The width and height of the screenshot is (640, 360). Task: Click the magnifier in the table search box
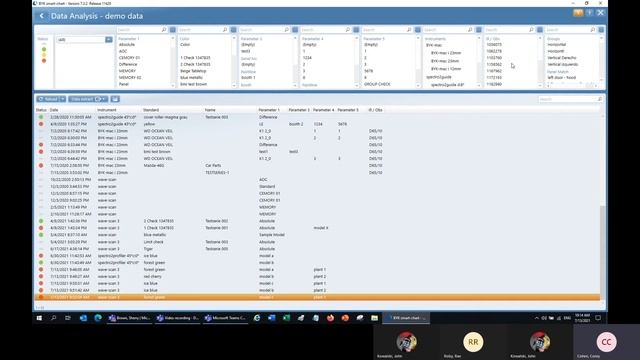(x=600, y=99)
